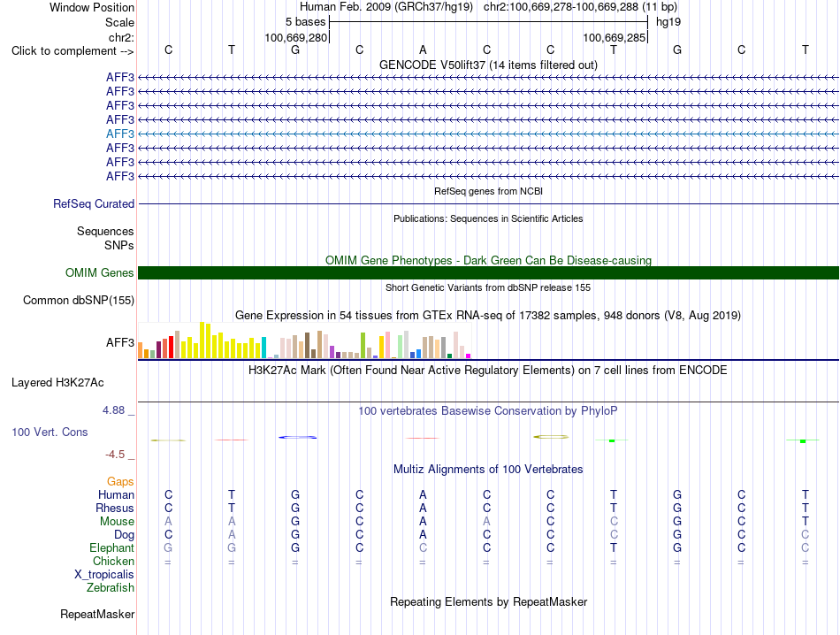The height and width of the screenshot is (635, 840).
Task: Click the cyan bar in GTEx chart
Action: pos(263,348)
